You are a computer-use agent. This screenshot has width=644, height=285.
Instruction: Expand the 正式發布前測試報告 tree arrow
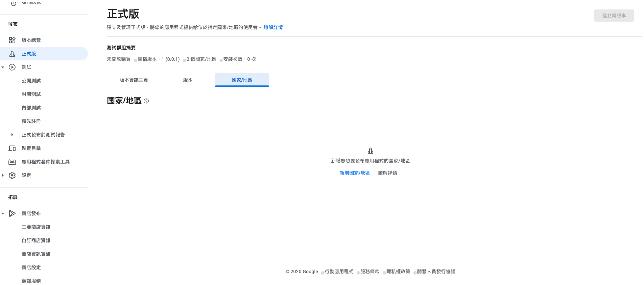click(x=12, y=135)
